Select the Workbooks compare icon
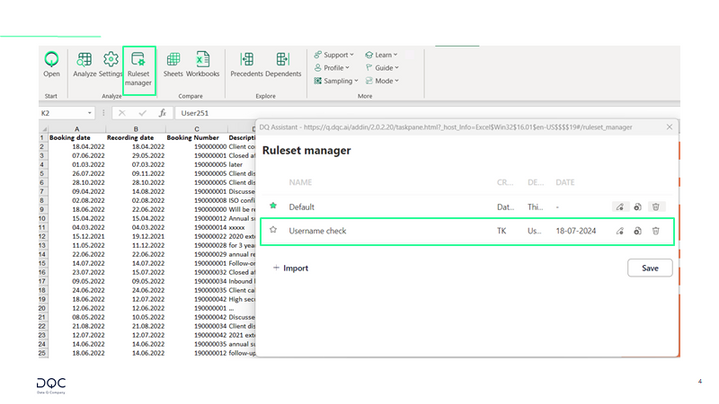Image resolution: width=719 pixels, height=404 pixels. tap(203, 64)
